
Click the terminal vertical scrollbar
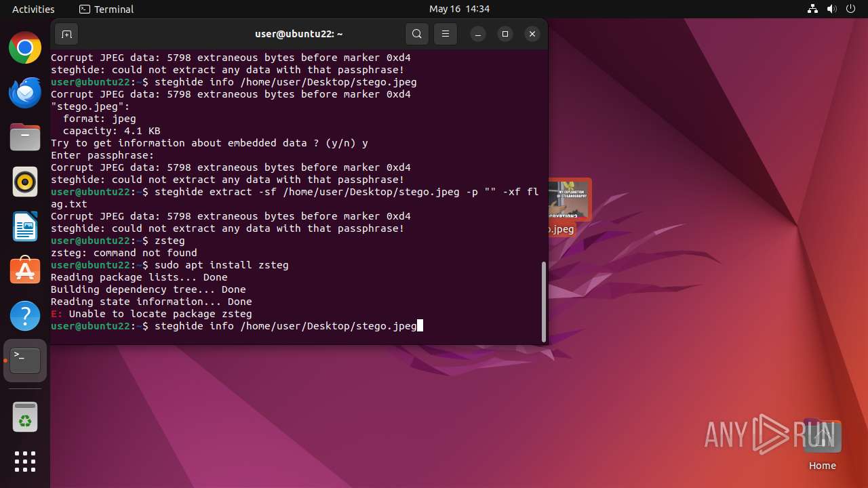[543, 302]
